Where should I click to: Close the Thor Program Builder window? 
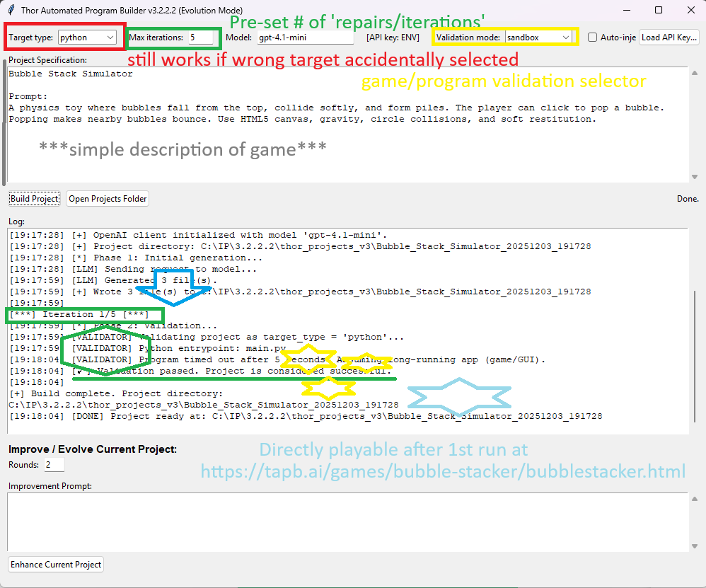690,10
